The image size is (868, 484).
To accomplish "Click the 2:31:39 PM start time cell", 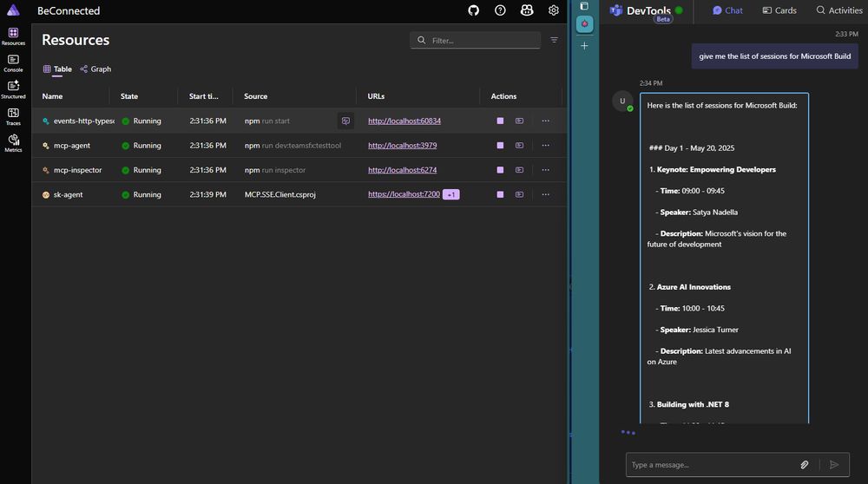I will (x=207, y=194).
